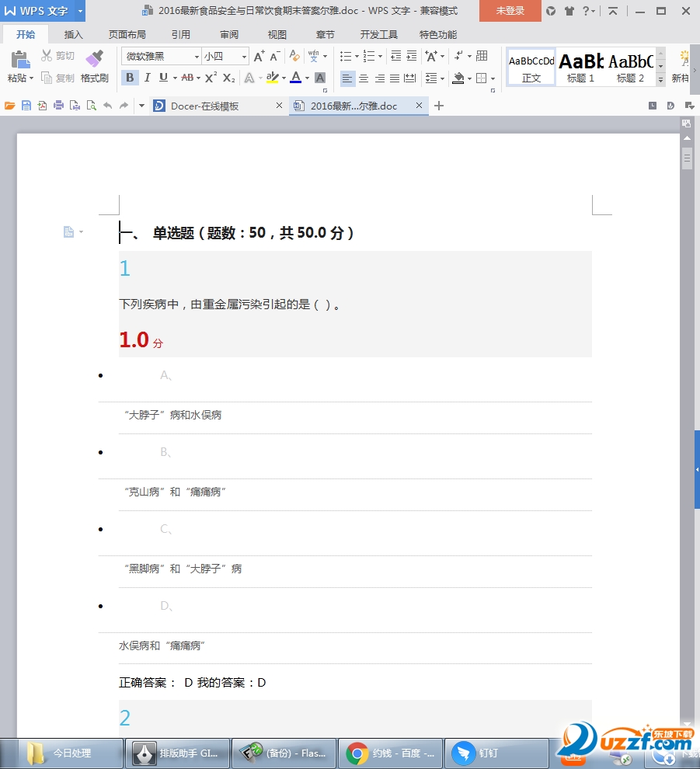Set justified text alignment
The height and width of the screenshot is (769, 700).
(x=395, y=78)
